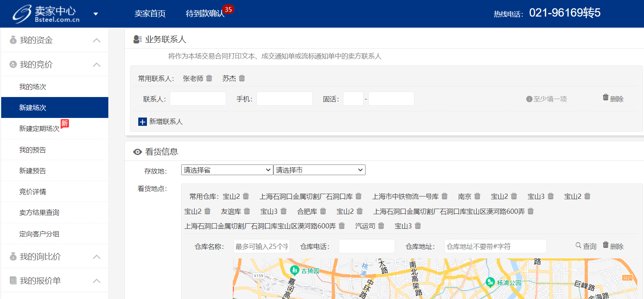Screen dimensions: 644x299
Task: Open the 请选择市 city dropdown
Action: pyautogui.click(x=319, y=170)
